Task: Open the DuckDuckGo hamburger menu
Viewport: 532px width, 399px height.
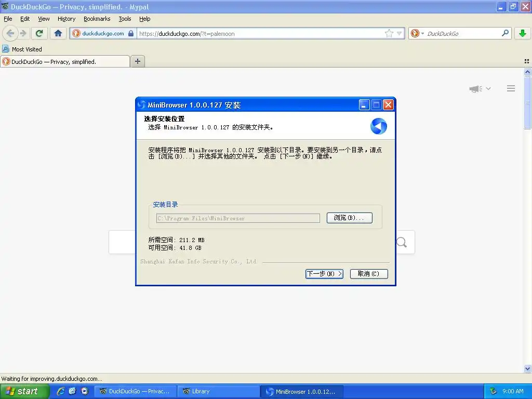Action: pyautogui.click(x=511, y=88)
